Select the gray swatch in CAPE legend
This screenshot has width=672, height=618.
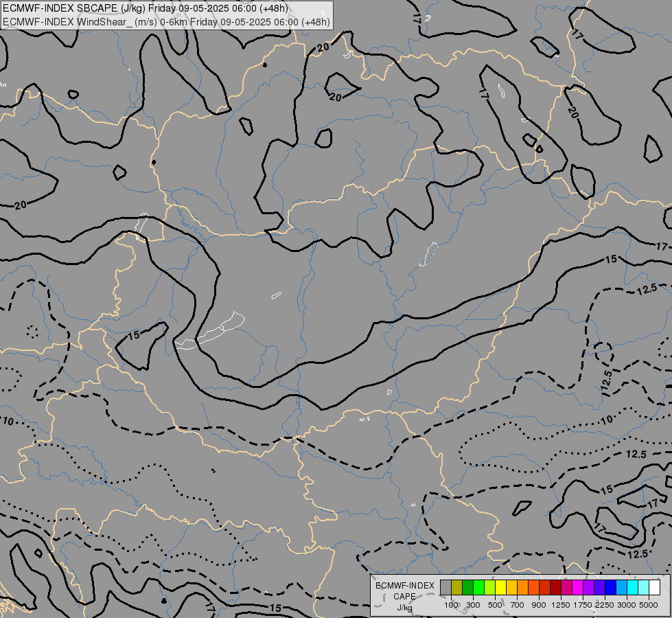(x=445, y=588)
